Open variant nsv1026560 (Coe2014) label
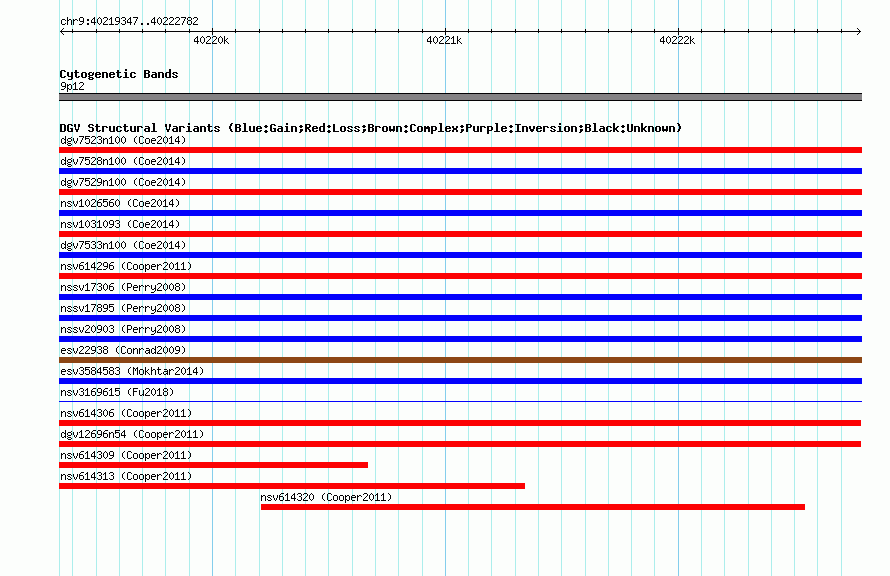This screenshot has height=576, width=890. [120, 203]
